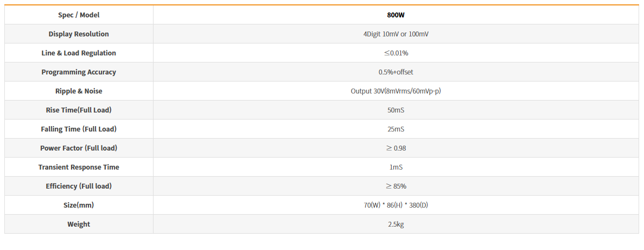The height and width of the screenshot is (250, 644).
Task: Click the Rise Time(Full Load) label
Action: tap(79, 110)
